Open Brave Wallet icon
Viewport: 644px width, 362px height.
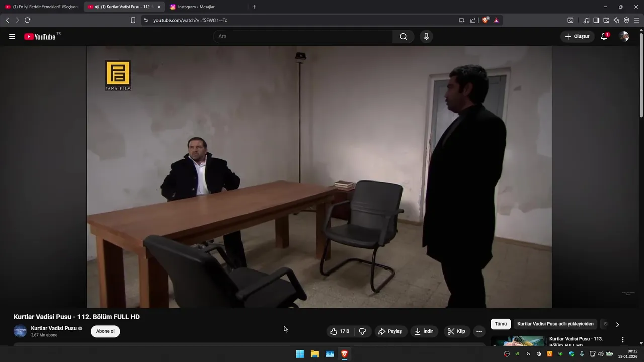tap(606, 20)
